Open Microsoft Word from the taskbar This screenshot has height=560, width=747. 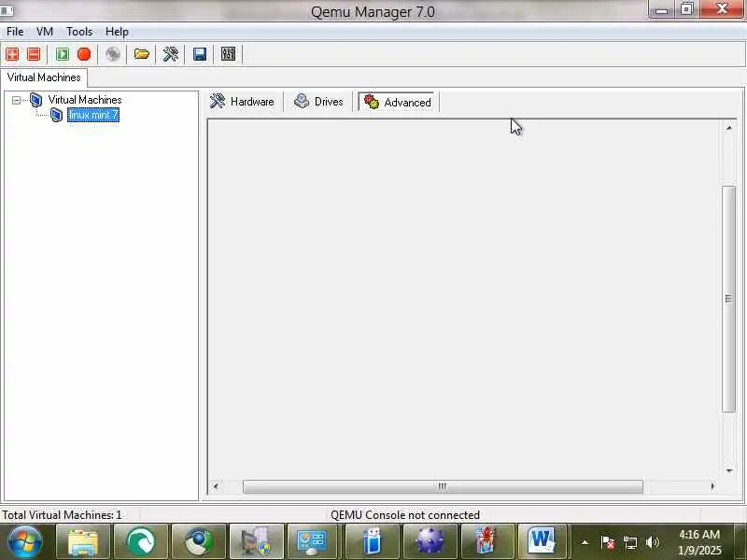tap(542, 542)
